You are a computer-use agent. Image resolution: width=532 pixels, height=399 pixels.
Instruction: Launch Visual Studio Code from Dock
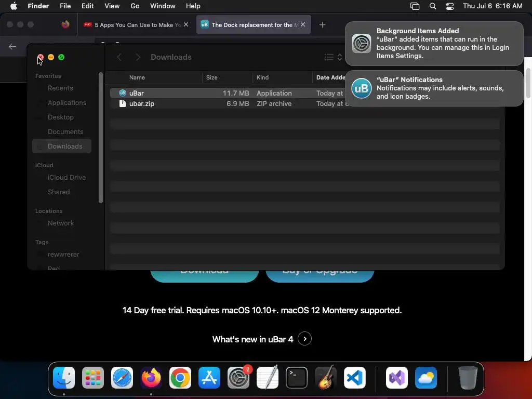pyautogui.click(x=355, y=378)
